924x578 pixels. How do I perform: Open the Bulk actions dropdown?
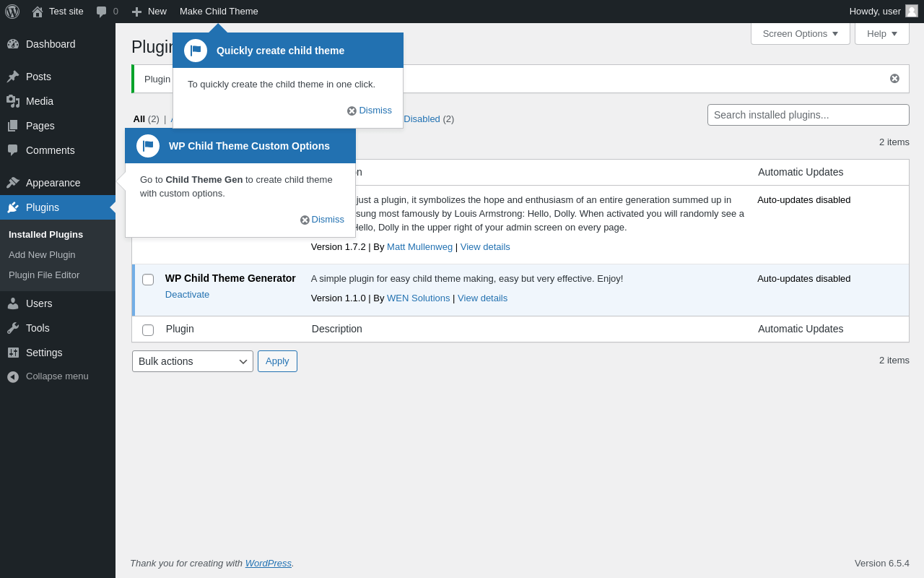coord(193,361)
